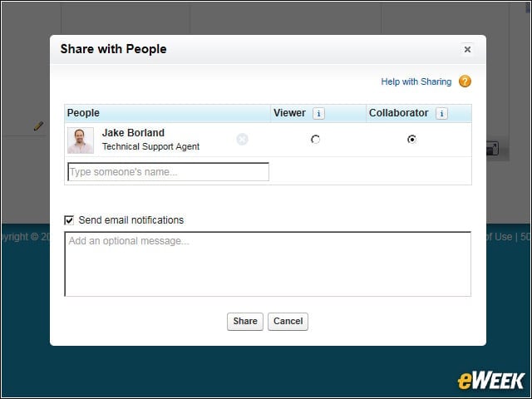The height and width of the screenshot is (399, 532).
Task: Click the Technical Support Agent text
Action: pos(150,146)
